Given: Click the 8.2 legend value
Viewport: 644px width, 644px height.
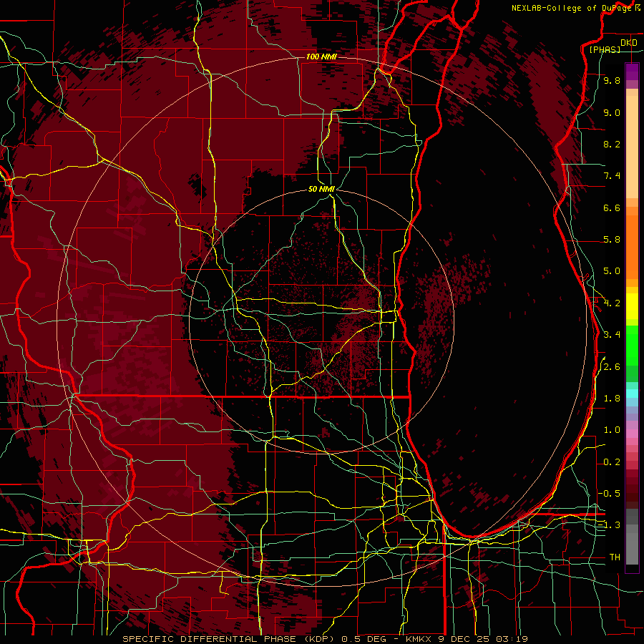Looking at the screenshot, I should (x=612, y=144).
